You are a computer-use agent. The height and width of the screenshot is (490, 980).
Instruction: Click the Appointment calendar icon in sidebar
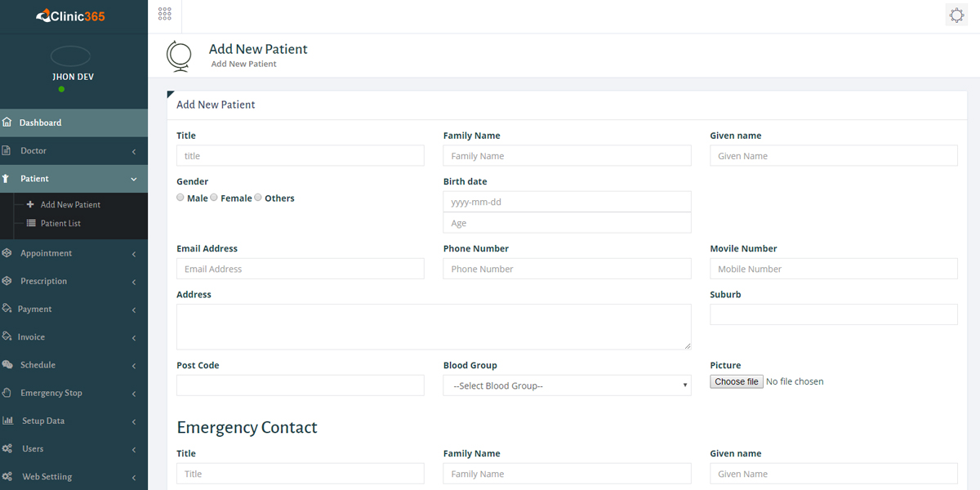tap(9, 253)
